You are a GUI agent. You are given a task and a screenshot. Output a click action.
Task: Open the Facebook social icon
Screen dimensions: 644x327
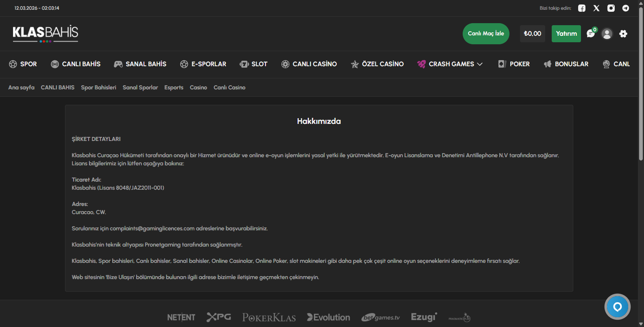[x=582, y=8]
